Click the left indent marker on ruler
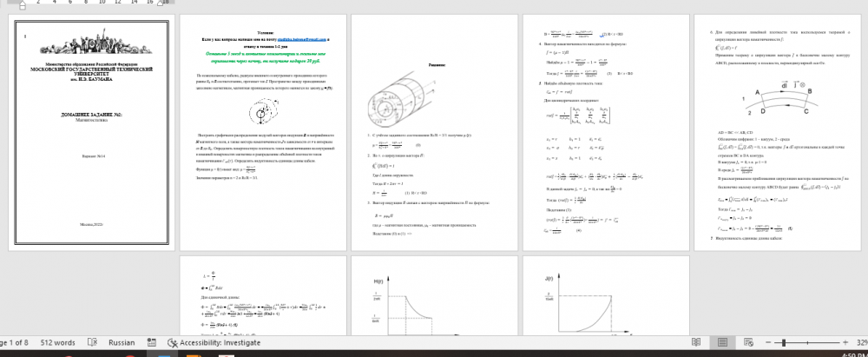The image size is (868, 357). pos(23,5)
